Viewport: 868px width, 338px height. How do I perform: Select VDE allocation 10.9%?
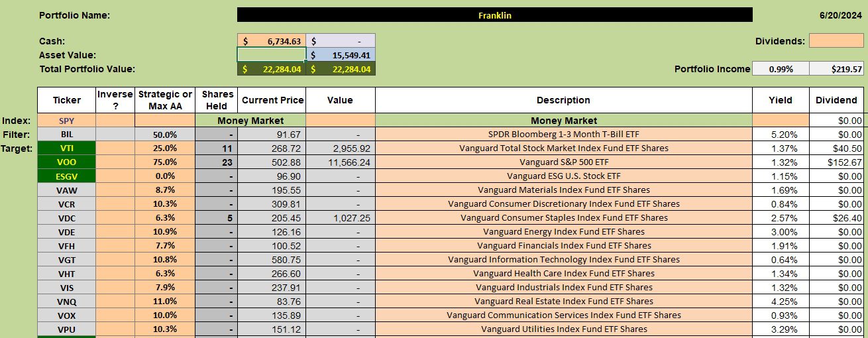pos(166,232)
